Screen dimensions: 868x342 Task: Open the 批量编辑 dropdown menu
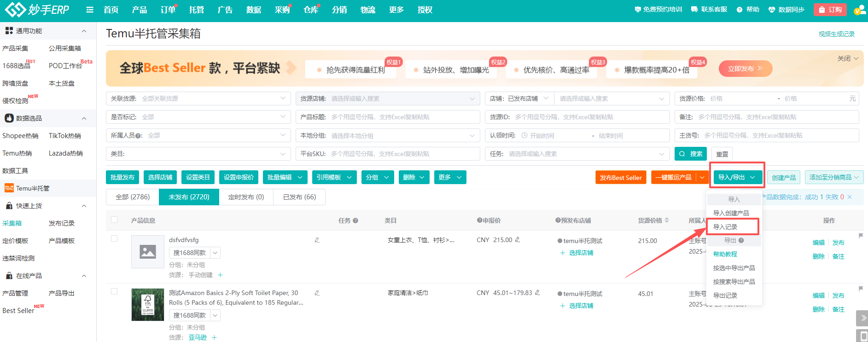(x=285, y=177)
